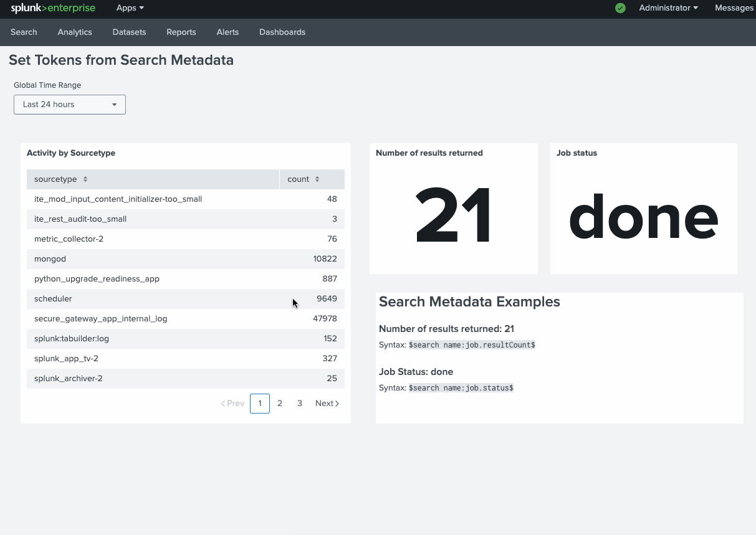Go to the Search tab
The image size is (756, 535).
24,32
